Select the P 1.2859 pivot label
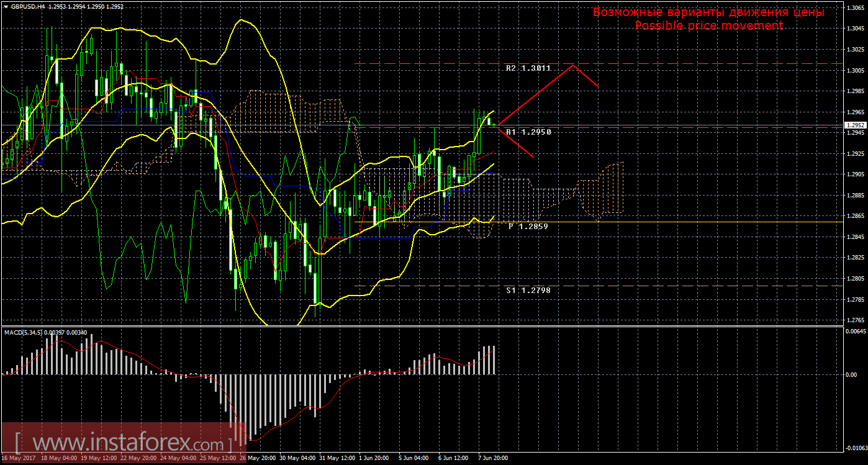Viewport: 868px width, 465px height. coord(528,227)
